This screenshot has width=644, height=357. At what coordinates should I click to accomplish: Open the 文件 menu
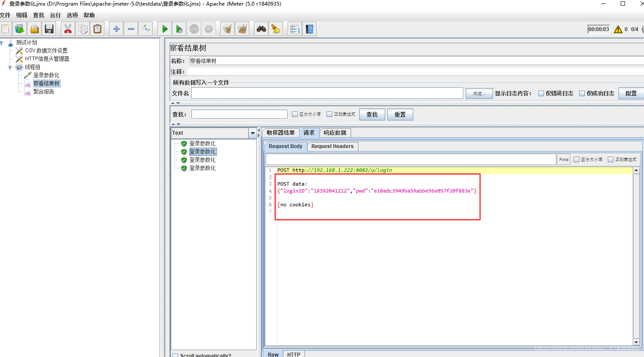click(5, 15)
